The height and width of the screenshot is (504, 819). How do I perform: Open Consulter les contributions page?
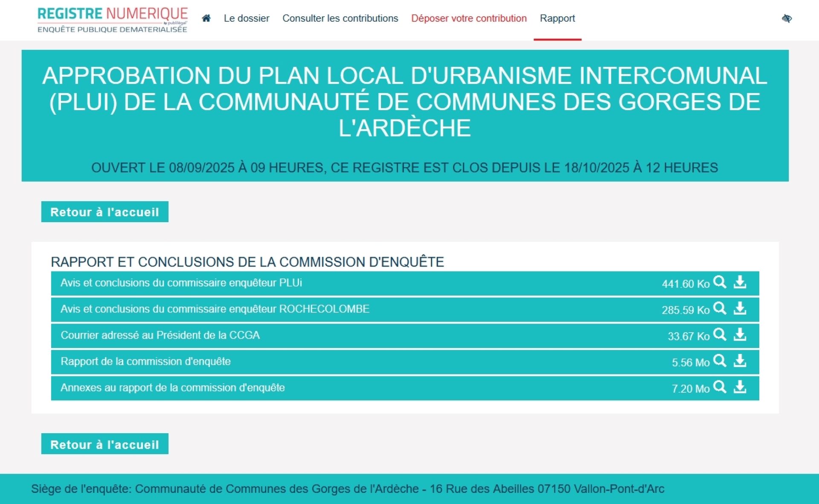click(340, 18)
